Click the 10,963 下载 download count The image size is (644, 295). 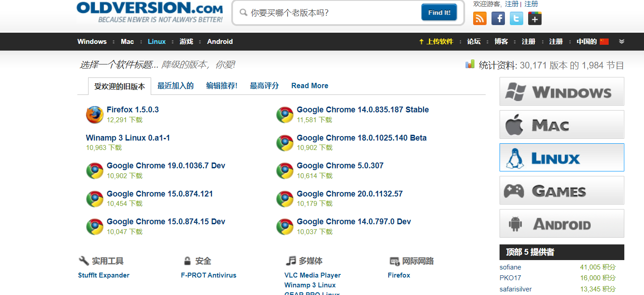104,148
